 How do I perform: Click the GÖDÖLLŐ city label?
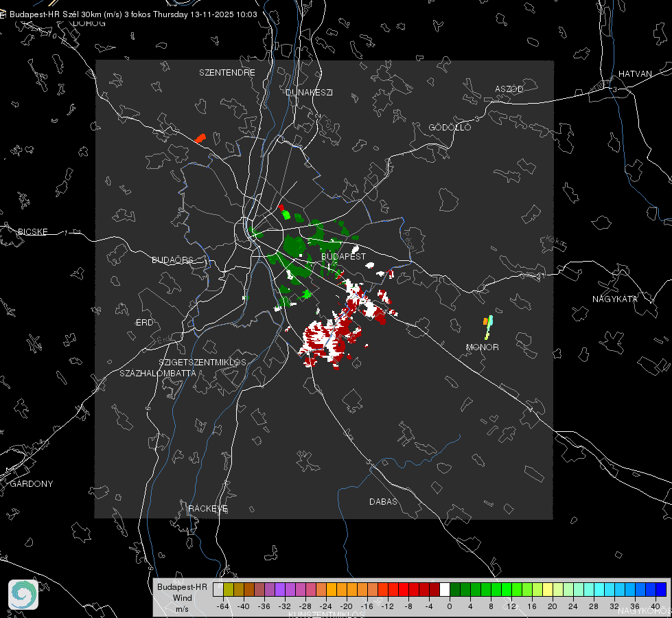(450, 127)
